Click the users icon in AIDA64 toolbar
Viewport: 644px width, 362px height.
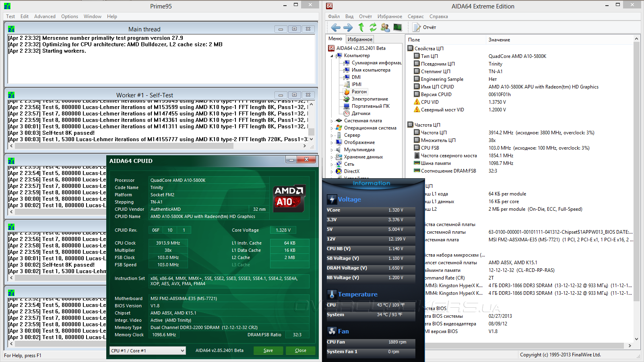click(385, 27)
